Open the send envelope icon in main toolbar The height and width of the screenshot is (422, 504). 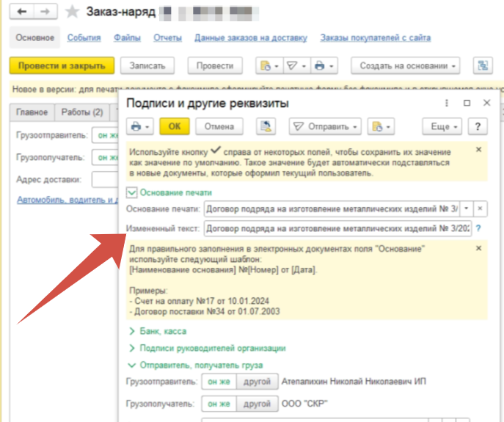point(296,66)
